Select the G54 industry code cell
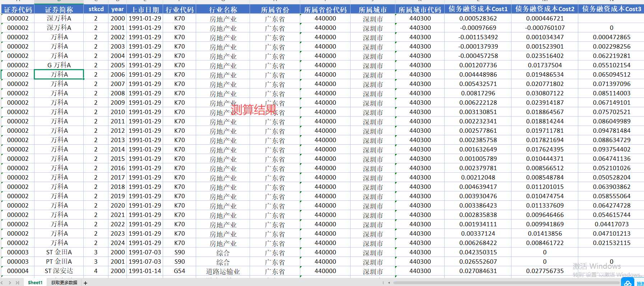Screen dimensions: 644x286 click(x=179, y=271)
